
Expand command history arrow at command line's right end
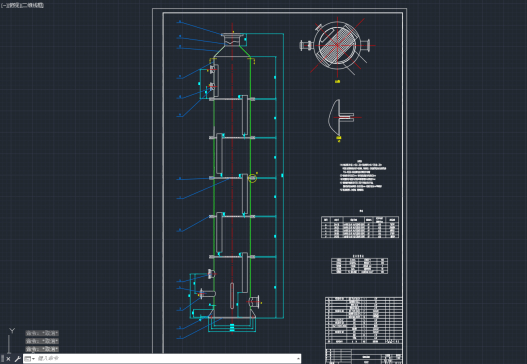(298, 359)
